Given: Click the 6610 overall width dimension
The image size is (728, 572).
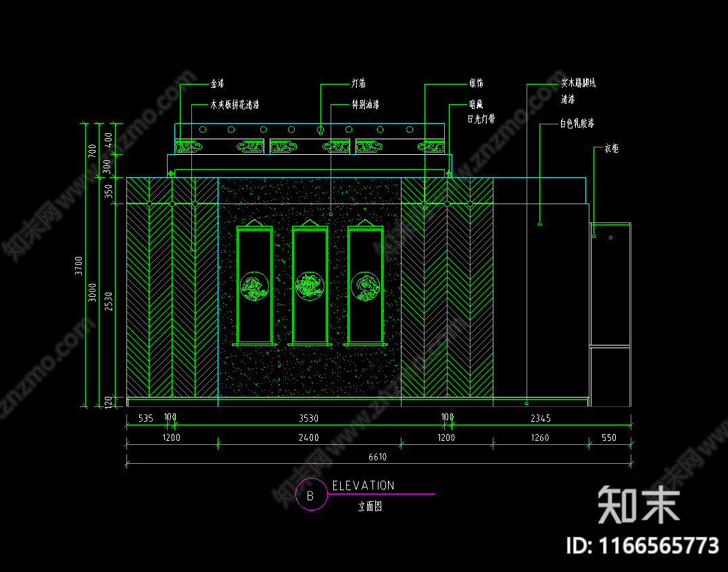Looking at the screenshot, I should point(377,457).
